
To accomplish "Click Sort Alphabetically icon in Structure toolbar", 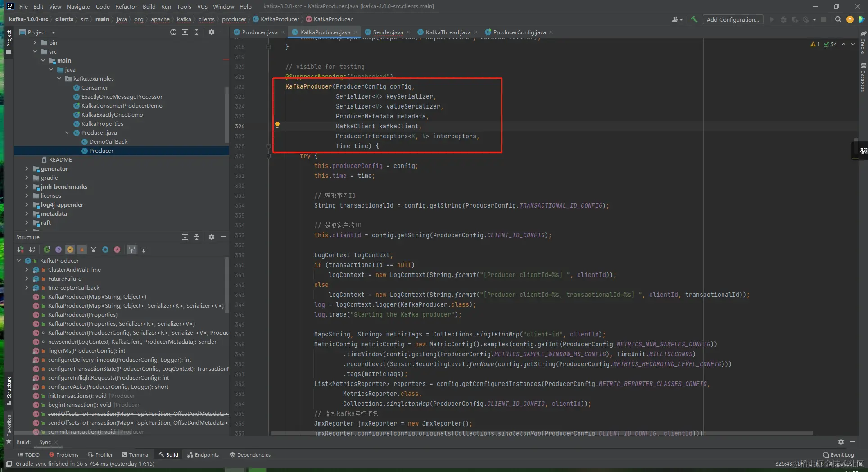I will (x=32, y=250).
